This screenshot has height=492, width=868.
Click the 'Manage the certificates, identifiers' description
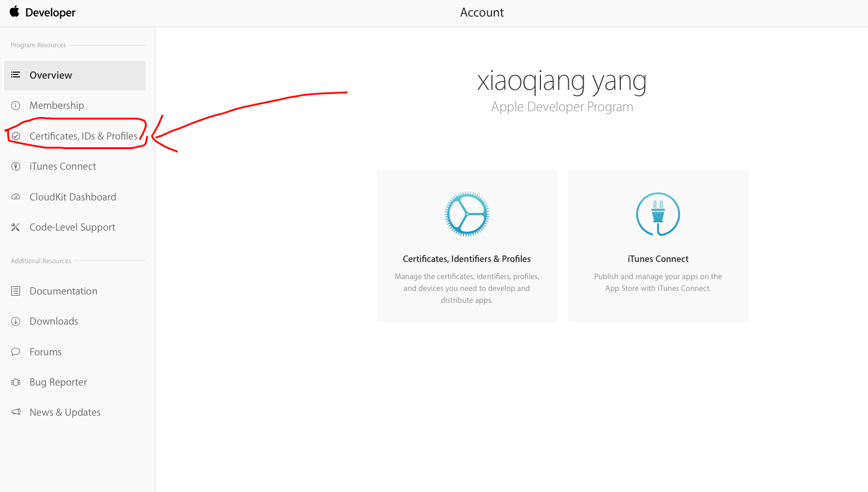[x=467, y=288]
